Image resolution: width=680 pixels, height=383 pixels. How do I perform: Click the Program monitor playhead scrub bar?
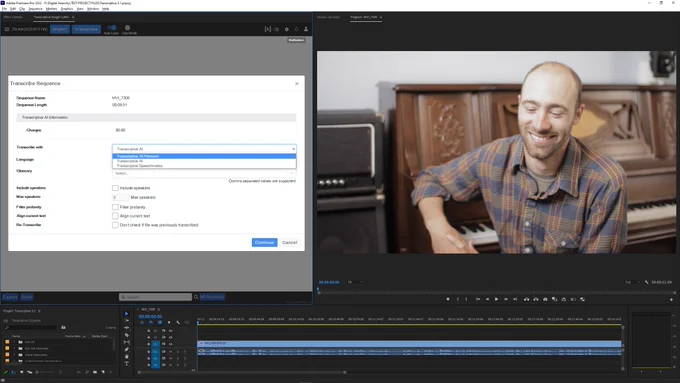497,291
